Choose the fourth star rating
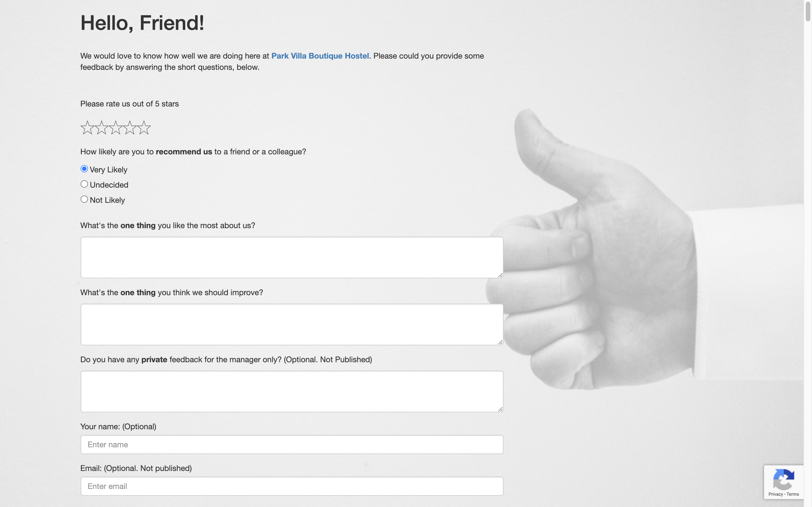Image resolution: width=812 pixels, height=507 pixels. (x=130, y=128)
